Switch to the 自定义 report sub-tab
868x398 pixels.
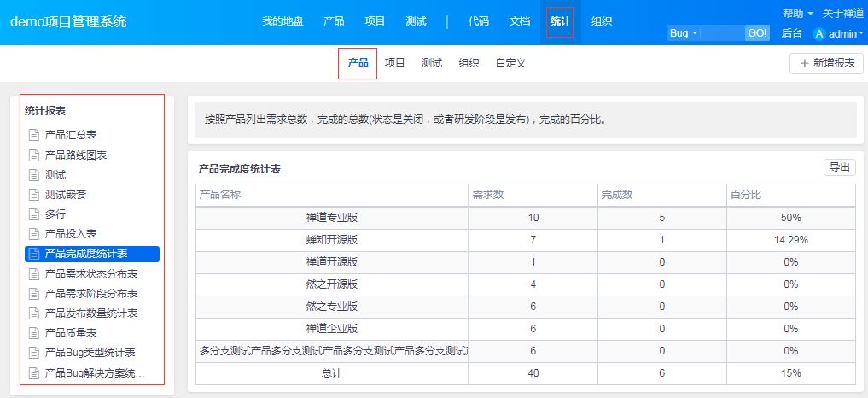click(510, 63)
